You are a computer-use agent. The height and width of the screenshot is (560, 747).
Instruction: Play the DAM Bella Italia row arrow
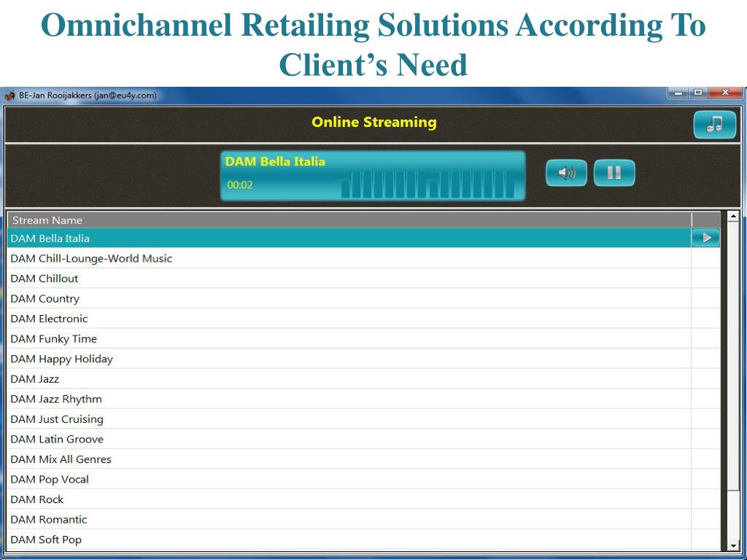pos(705,238)
